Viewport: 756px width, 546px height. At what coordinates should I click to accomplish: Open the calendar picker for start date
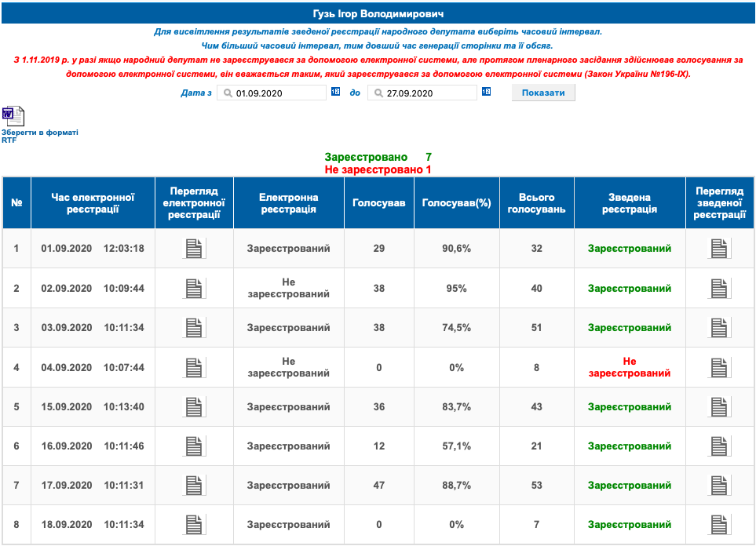[x=334, y=93]
